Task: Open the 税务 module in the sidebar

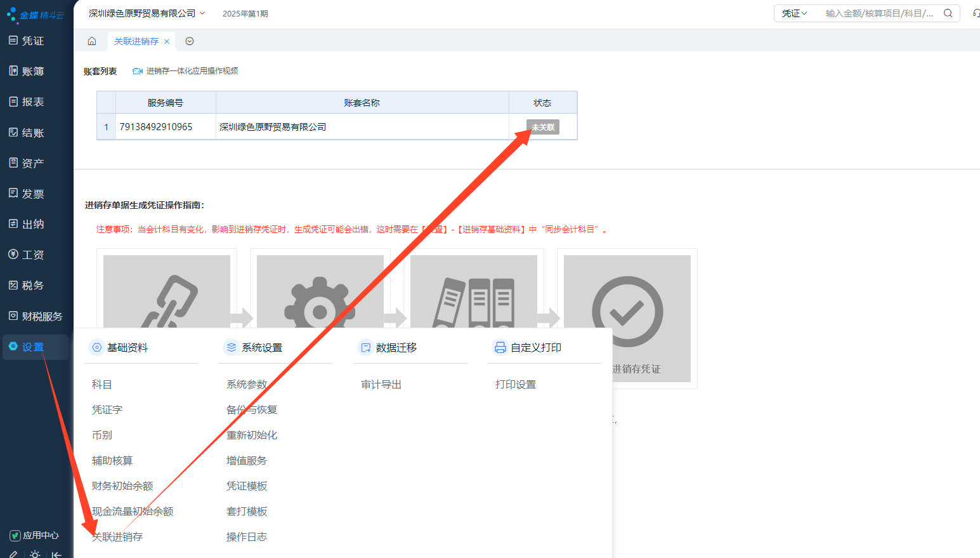Action: click(34, 285)
